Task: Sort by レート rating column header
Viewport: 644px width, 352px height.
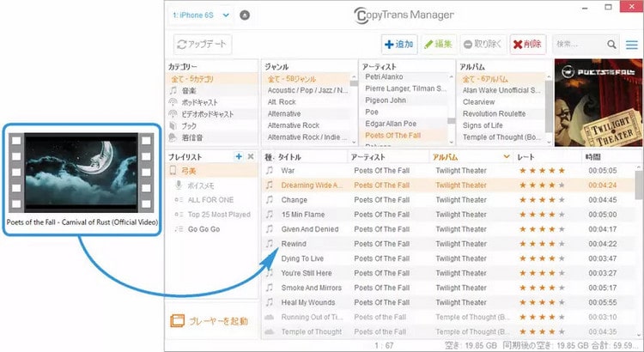Action: [526, 157]
